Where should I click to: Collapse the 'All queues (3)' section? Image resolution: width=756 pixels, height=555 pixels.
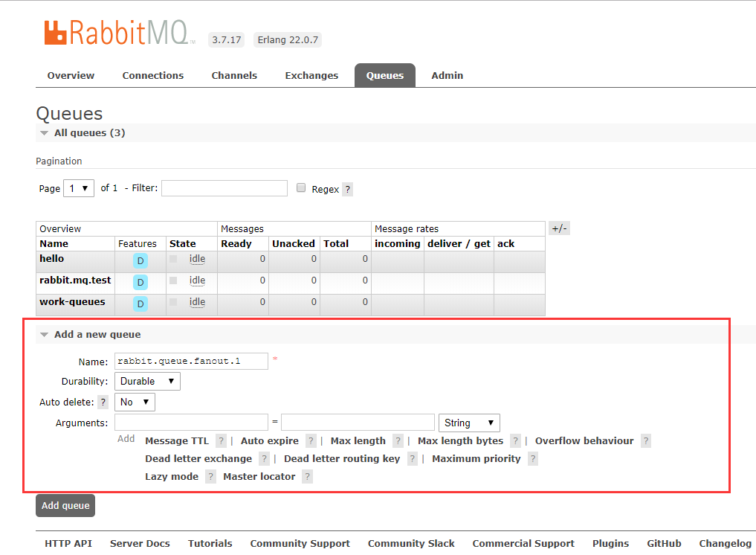tap(44, 132)
